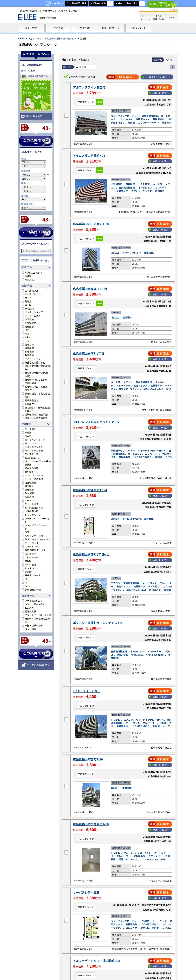Image resolution: width=196 pixels, height=980 pixels.
Task: Check the 広島県福山市南本庄2丁目 listing checkbox
Action: point(66,315)
